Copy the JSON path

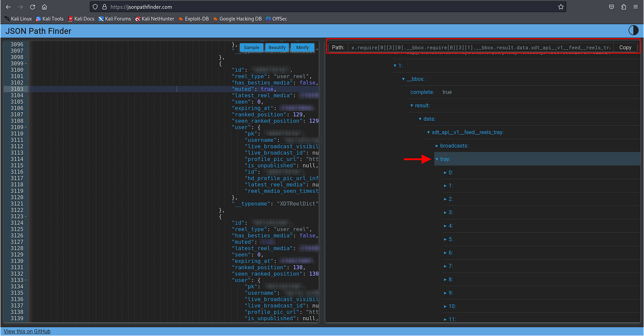pos(625,47)
